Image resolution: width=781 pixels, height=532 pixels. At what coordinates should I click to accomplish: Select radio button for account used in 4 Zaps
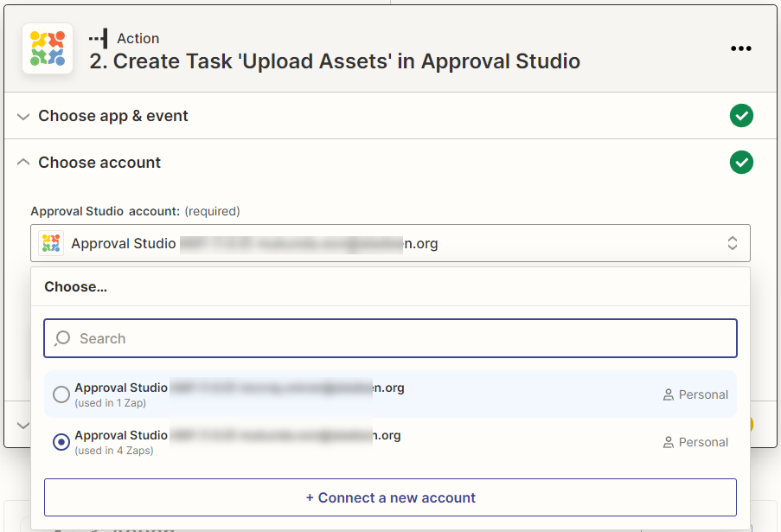[61, 442]
